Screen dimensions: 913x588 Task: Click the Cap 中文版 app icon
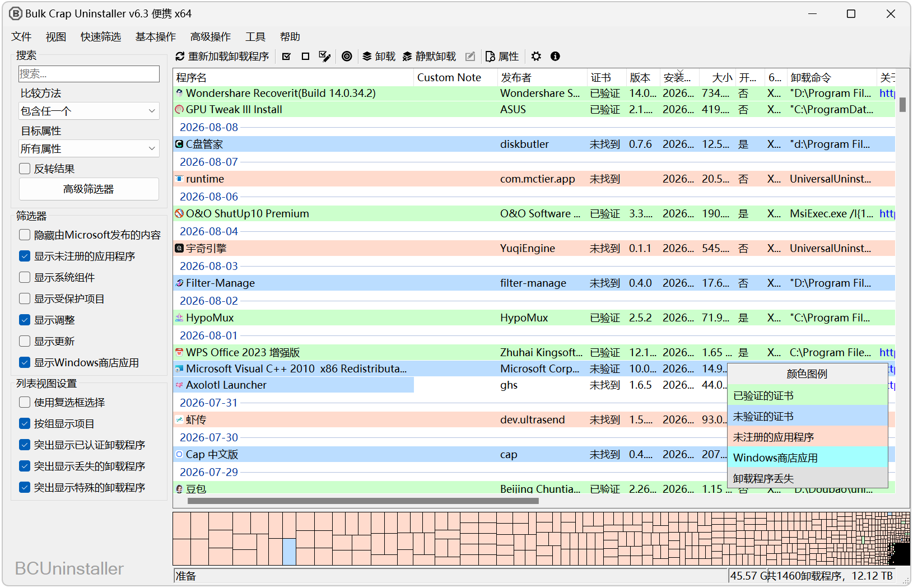pyautogui.click(x=179, y=454)
